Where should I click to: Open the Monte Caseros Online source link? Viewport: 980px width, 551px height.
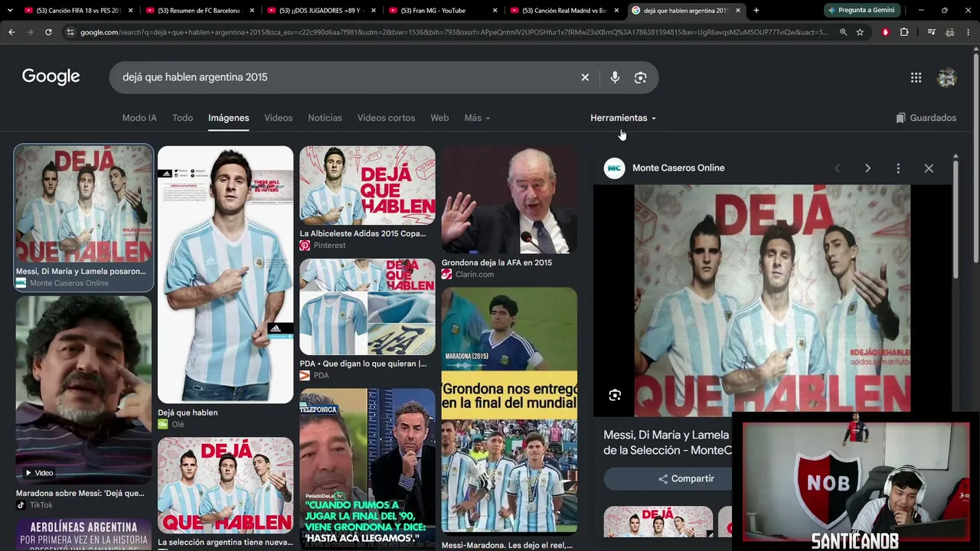click(678, 168)
